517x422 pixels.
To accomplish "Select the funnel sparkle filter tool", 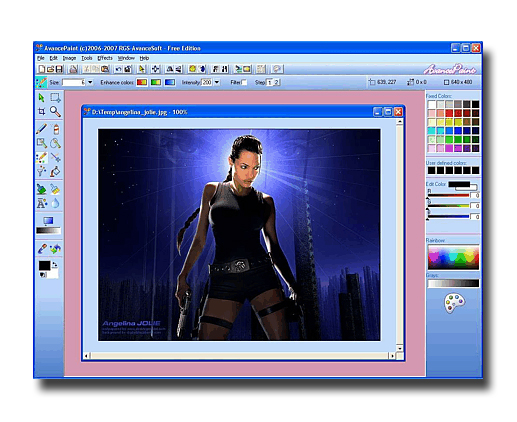I will coord(41,171).
